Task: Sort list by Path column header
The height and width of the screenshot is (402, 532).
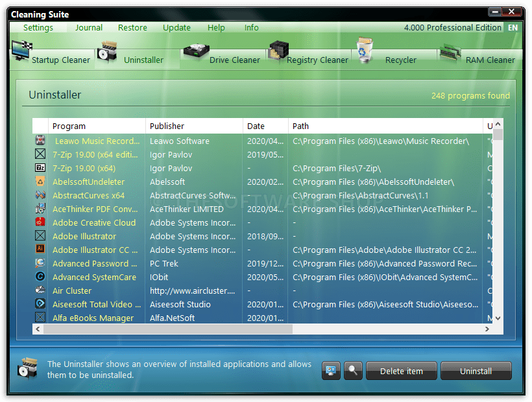Action: tap(385, 126)
